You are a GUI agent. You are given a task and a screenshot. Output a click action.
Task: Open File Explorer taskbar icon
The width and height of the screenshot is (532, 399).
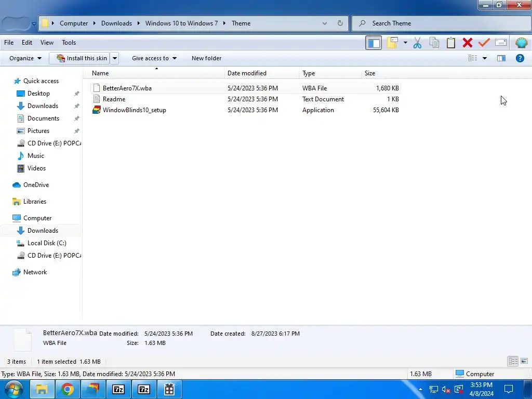pos(42,389)
